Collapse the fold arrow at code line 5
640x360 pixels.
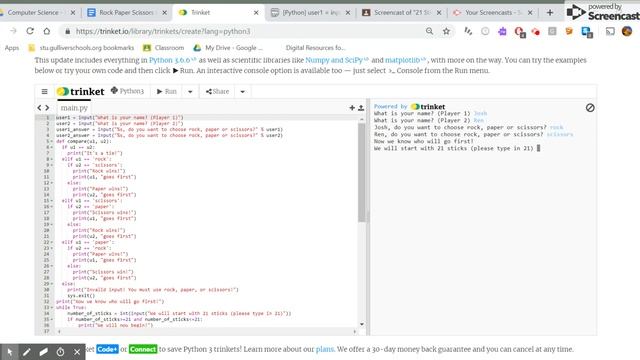51,141
